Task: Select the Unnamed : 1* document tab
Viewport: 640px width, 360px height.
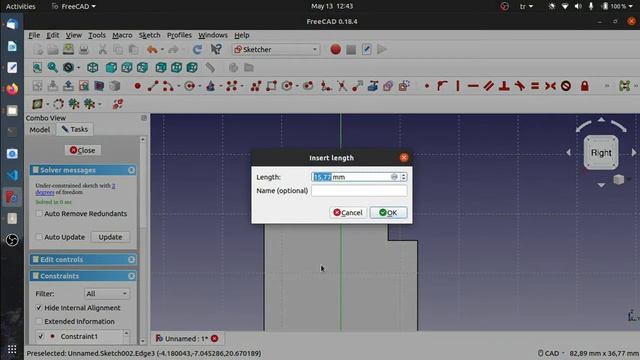Action: tap(187, 338)
